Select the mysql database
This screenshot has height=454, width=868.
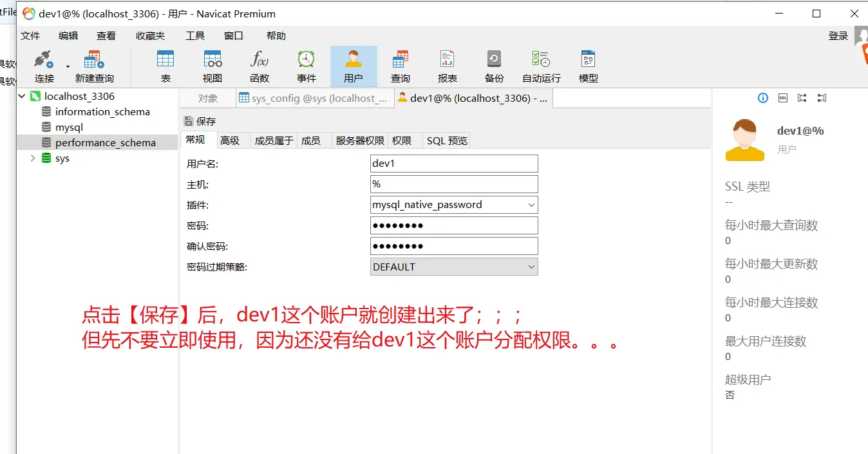69,127
